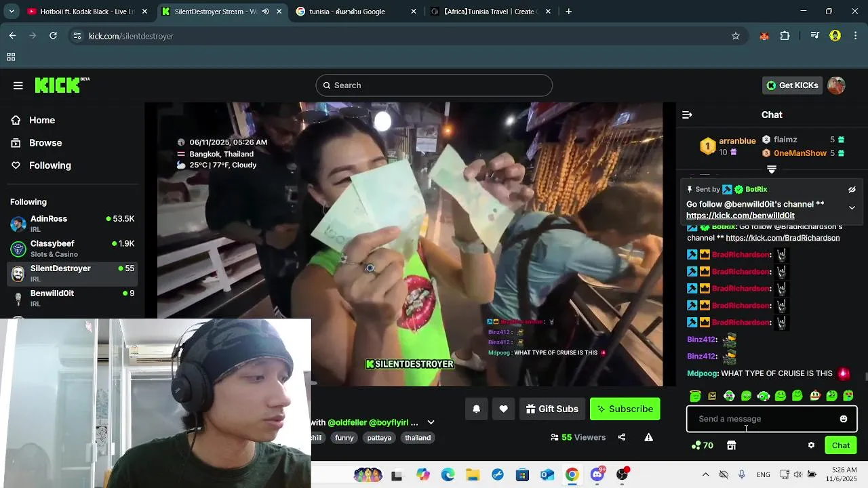Open pinned kick.com/benwilld0it link
868x488 pixels.
tap(741, 216)
